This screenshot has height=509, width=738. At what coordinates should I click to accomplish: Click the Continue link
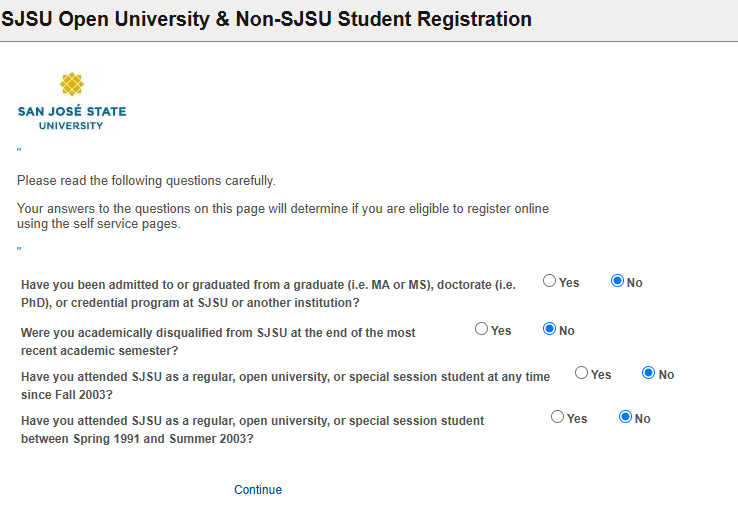(x=258, y=490)
